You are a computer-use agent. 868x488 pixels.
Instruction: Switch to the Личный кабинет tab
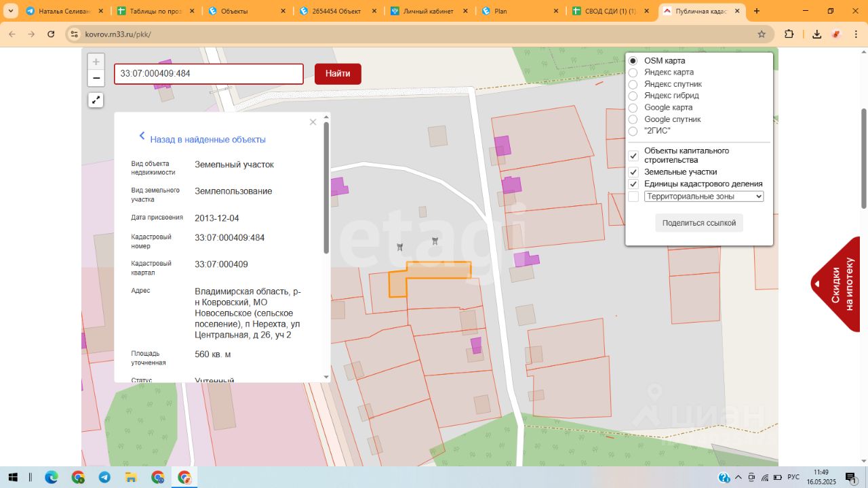pyautogui.click(x=427, y=11)
